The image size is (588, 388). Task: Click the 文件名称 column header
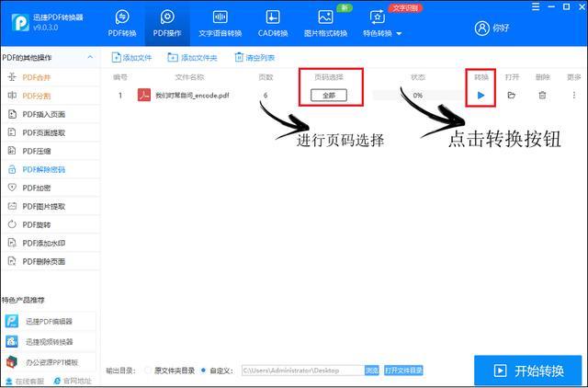tap(190, 77)
